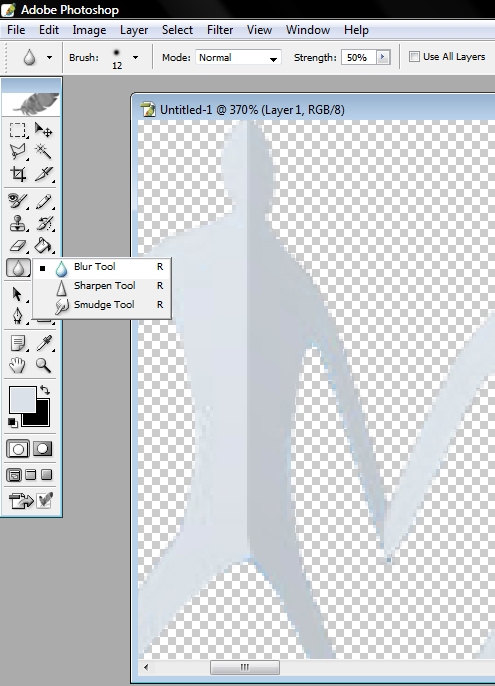
Task: Open the Select menu
Action: (177, 30)
